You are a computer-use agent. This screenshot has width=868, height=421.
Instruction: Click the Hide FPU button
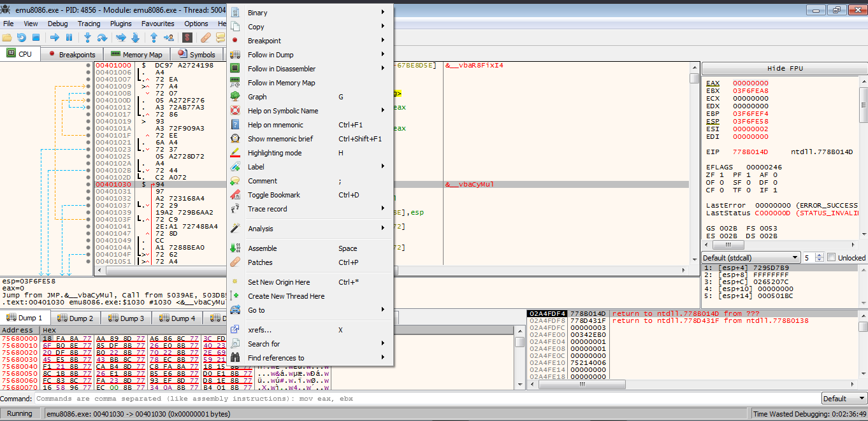coord(784,69)
